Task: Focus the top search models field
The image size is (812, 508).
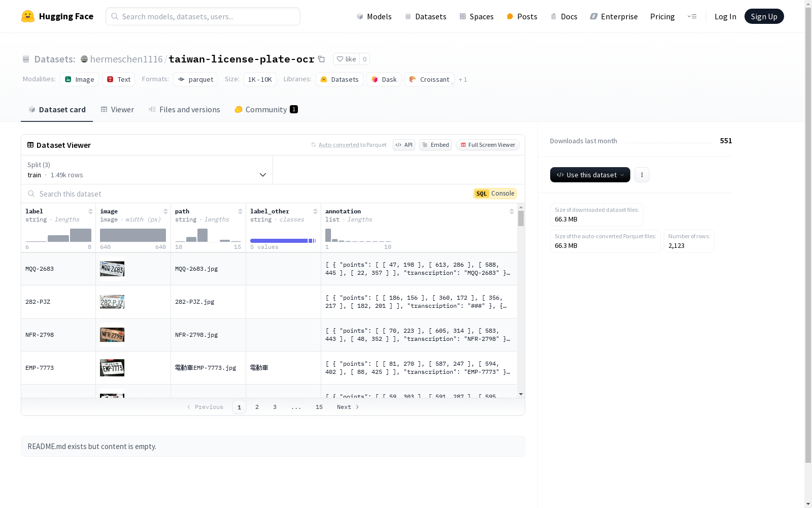Action: pyautogui.click(x=203, y=16)
